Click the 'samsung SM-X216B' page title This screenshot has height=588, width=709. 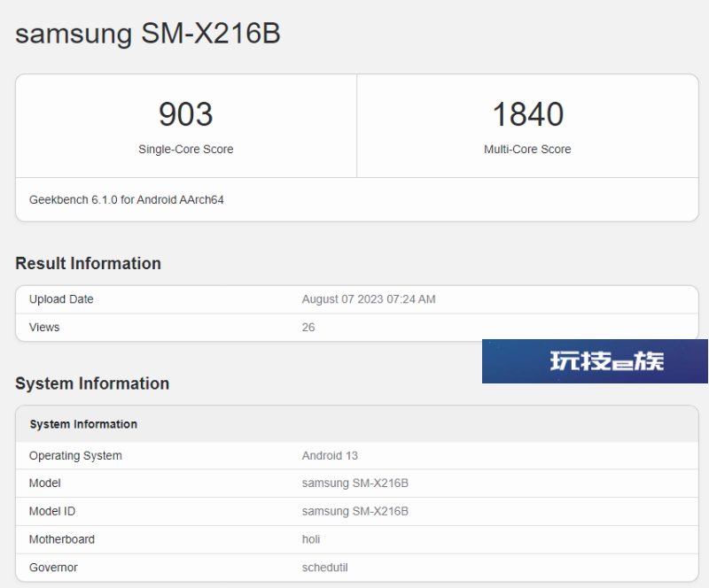click(148, 34)
